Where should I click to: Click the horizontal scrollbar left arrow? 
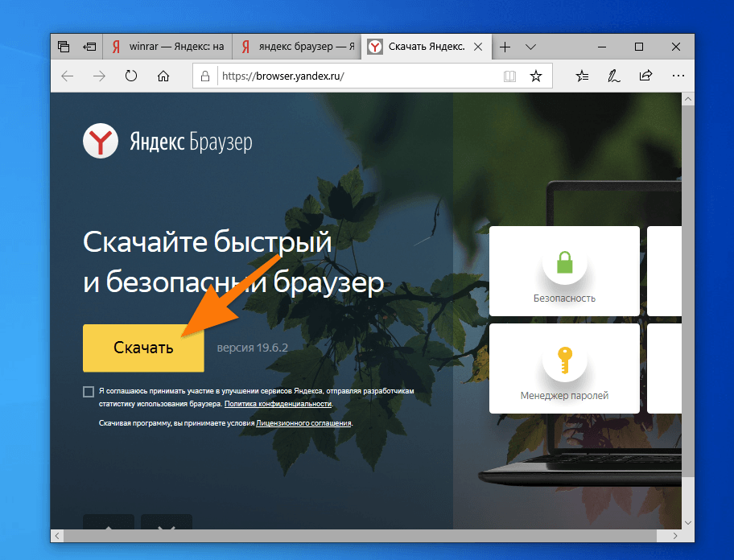pos(57,536)
